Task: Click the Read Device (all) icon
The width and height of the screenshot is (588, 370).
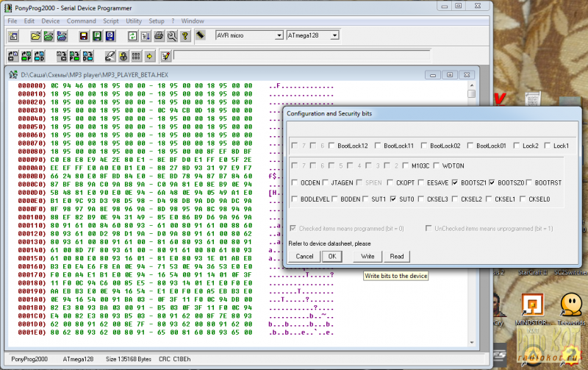Action: click(13, 57)
